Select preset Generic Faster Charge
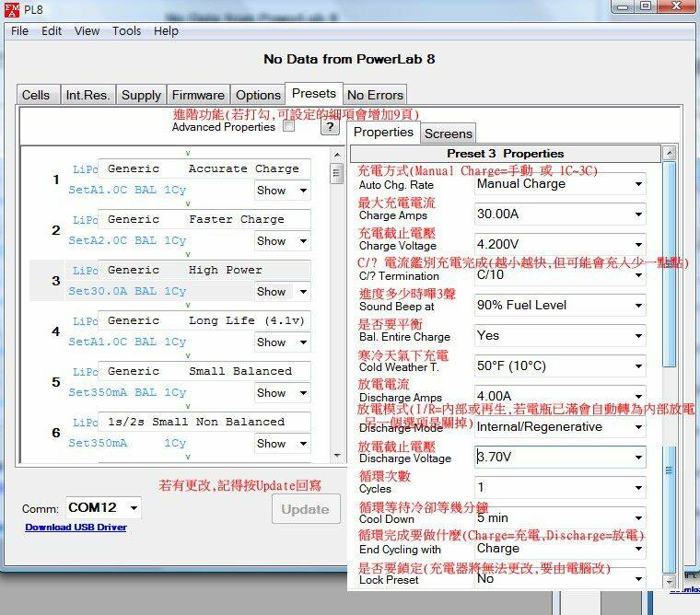This screenshot has width=700, height=615. [204, 219]
